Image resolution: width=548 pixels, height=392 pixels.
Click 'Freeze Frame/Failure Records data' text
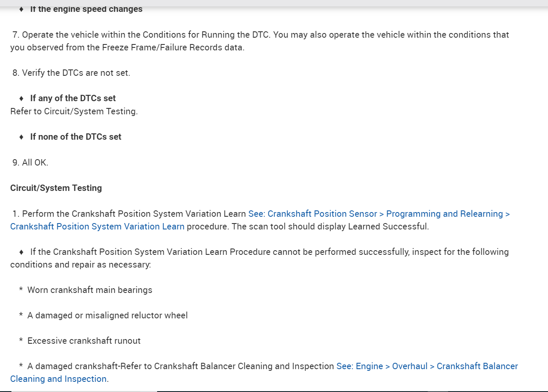(x=173, y=47)
